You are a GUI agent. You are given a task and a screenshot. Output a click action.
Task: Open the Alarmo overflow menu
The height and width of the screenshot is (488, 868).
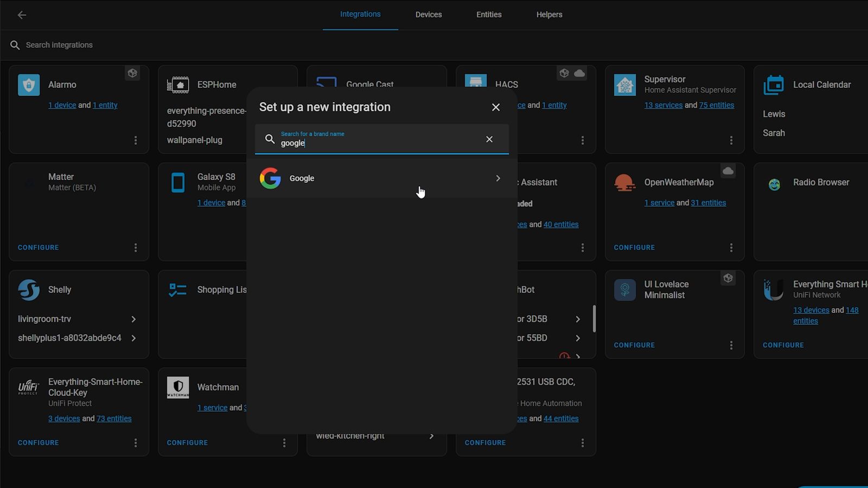[135, 140]
